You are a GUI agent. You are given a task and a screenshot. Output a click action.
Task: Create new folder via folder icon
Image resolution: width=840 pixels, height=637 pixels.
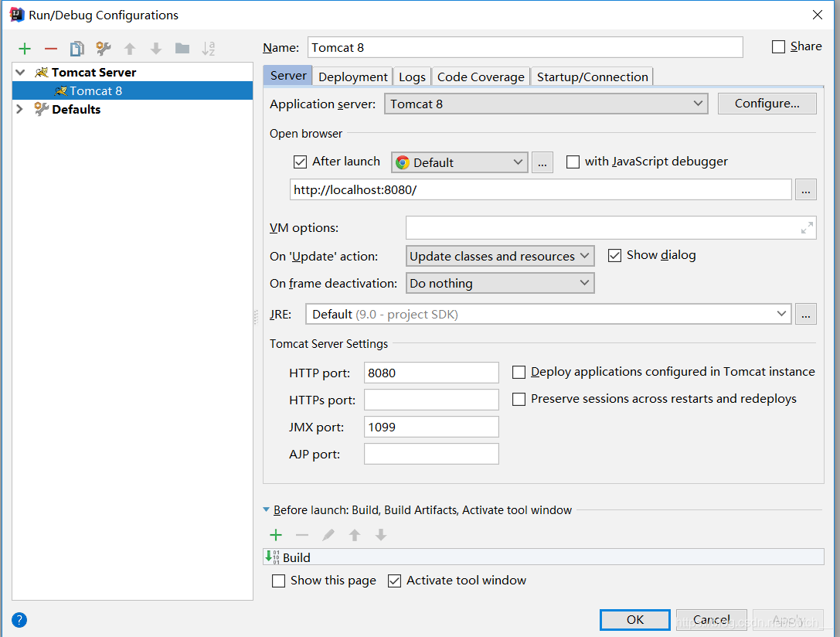[x=182, y=49]
